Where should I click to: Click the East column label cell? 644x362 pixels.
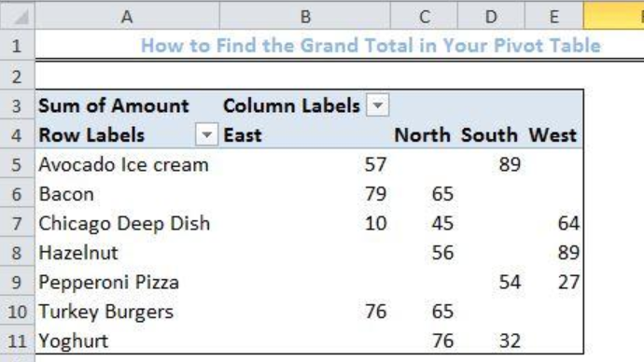pyautogui.click(x=305, y=135)
